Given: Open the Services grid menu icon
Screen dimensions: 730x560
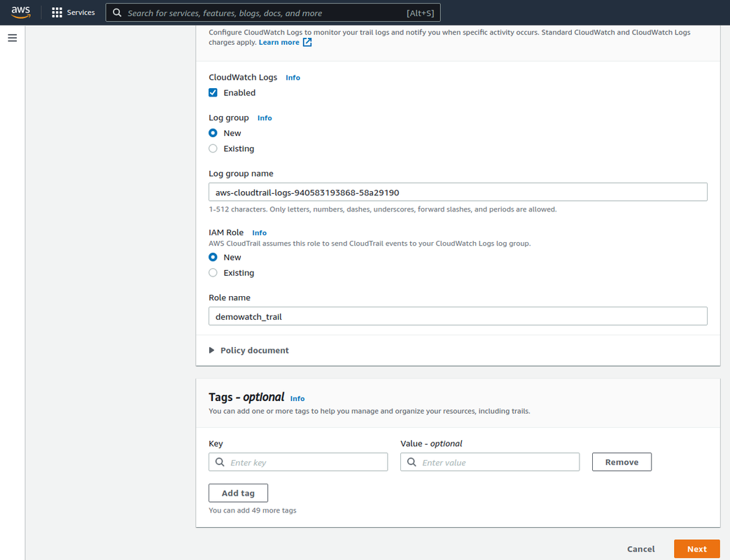Looking at the screenshot, I should (x=57, y=13).
